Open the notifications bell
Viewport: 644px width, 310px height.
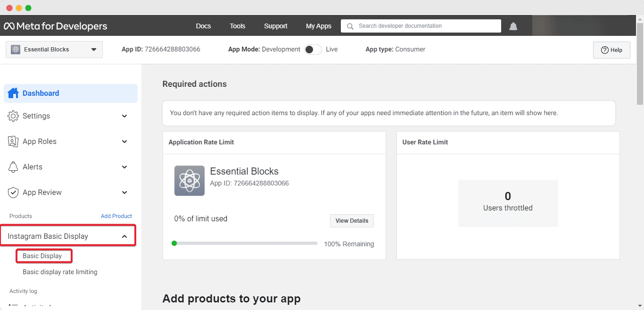pos(513,26)
